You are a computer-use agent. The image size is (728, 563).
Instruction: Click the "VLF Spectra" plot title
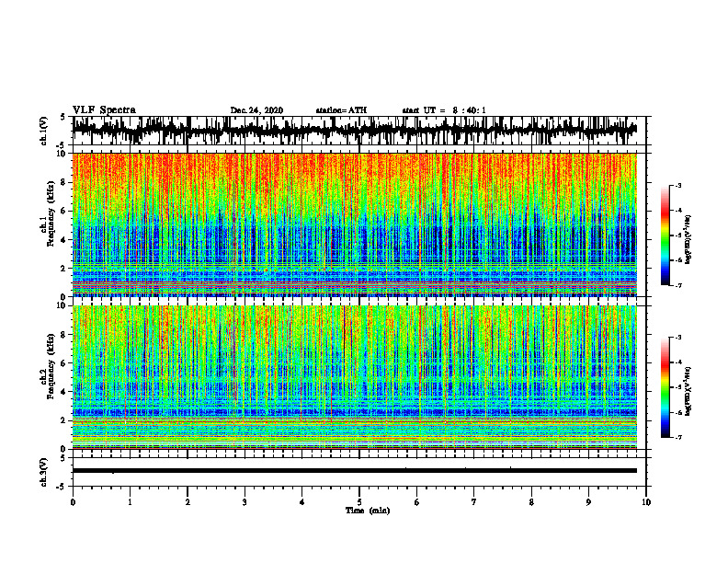(104, 110)
